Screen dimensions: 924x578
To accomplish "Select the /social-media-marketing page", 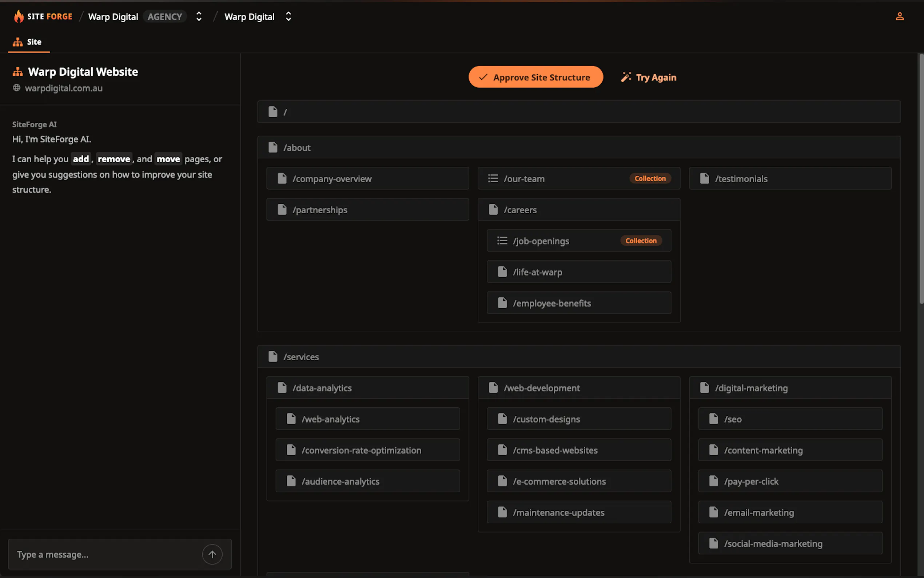I will point(790,543).
